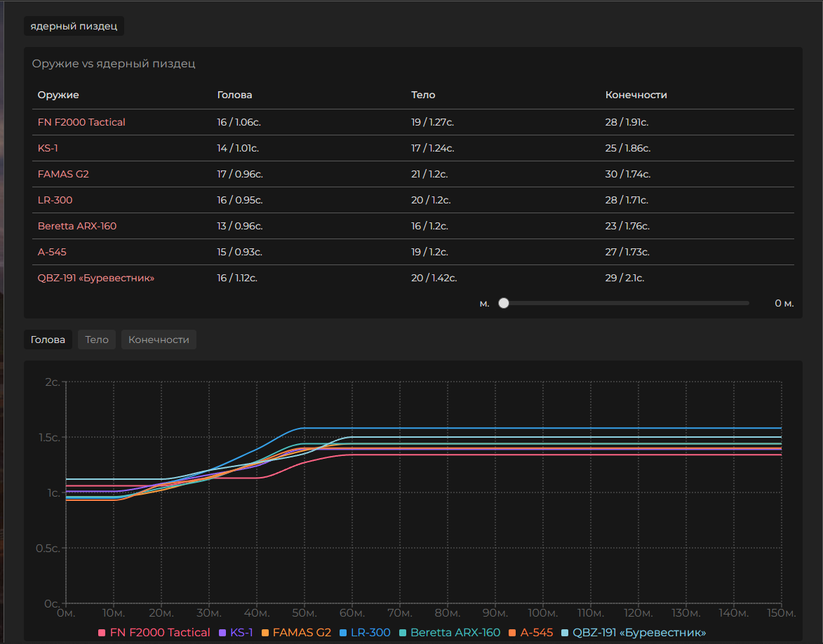Click the Голова column header
The width and height of the screenshot is (823, 644).
[234, 95]
